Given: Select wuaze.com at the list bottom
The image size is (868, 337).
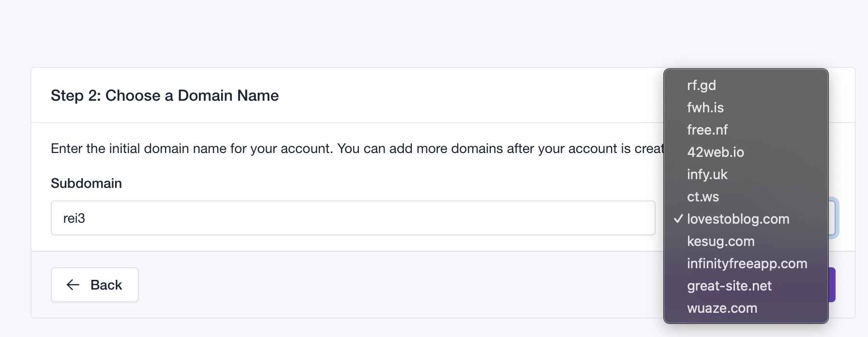Looking at the screenshot, I should tap(722, 308).
